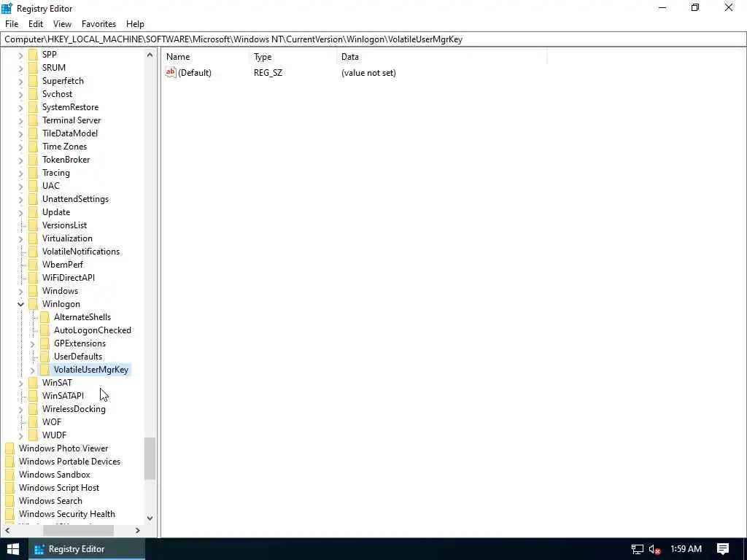Collapse the Winlogon key
The image size is (747, 560).
[x=20, y=304]
